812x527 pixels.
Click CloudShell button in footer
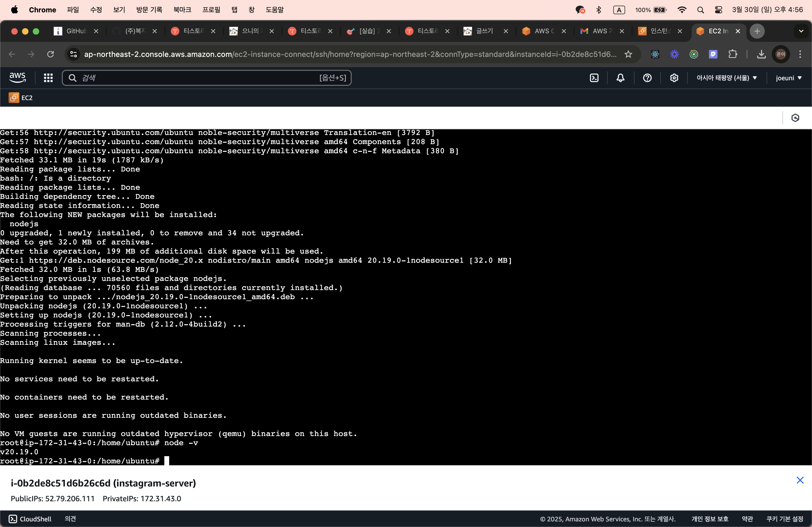click(30, 518)
